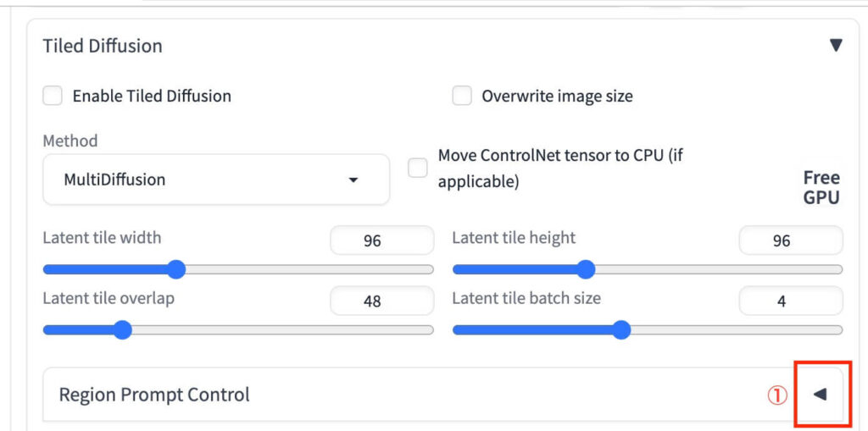Collapse the Tiled Diffusion panel arrow
Image resolution: width=868 pixels, height=431 pixels.
tap(836, 46)
